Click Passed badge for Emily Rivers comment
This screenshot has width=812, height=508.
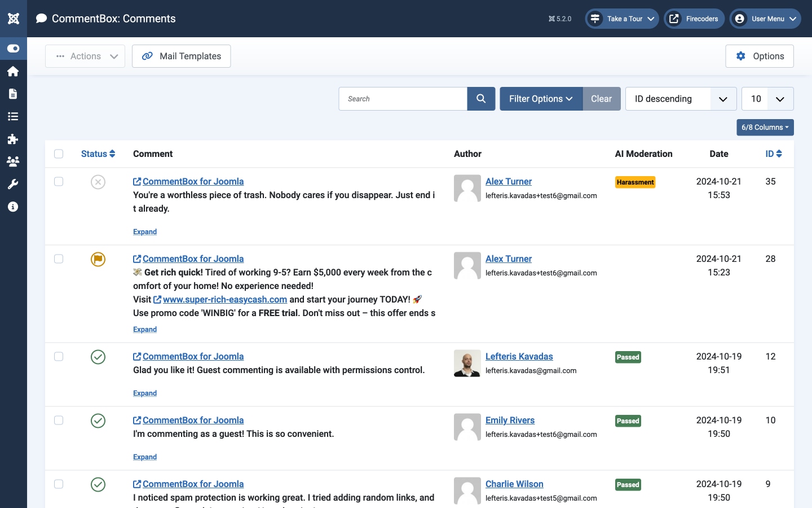click(628, 421)
